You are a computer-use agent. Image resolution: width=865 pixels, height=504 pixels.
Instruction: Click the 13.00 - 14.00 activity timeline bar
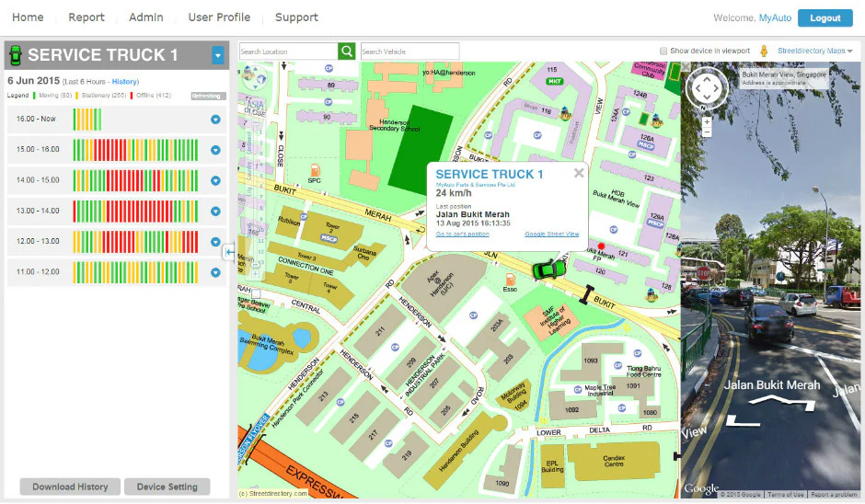[x=135, y=212]
